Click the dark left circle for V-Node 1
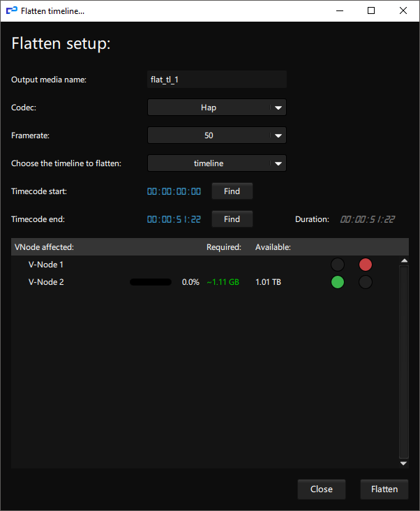This screenshot has width=420, height=511. 338,265
